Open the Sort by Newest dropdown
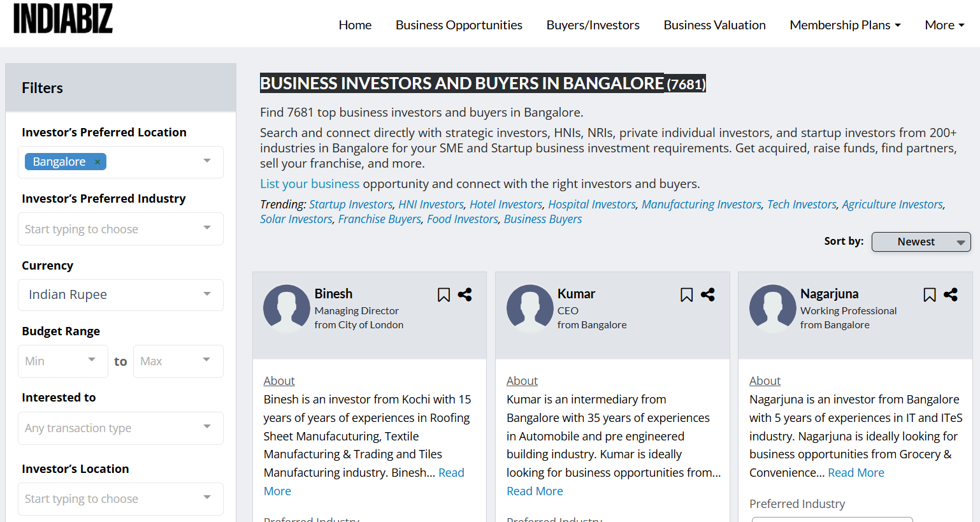The height and width of the screenshot is (522, 980). tap(921, 242)
